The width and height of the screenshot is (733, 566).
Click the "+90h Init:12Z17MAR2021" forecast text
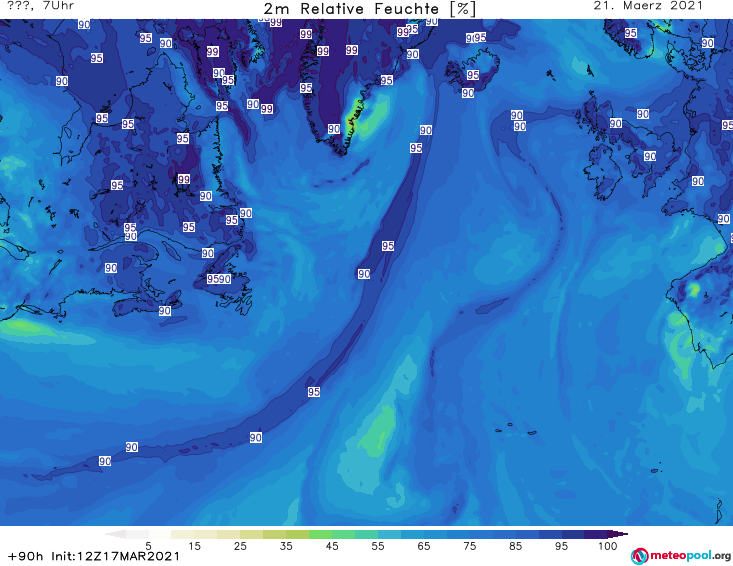[94, 556]
